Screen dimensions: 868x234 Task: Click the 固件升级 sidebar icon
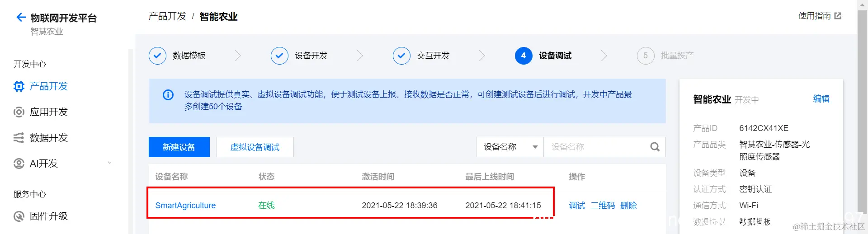19,216
